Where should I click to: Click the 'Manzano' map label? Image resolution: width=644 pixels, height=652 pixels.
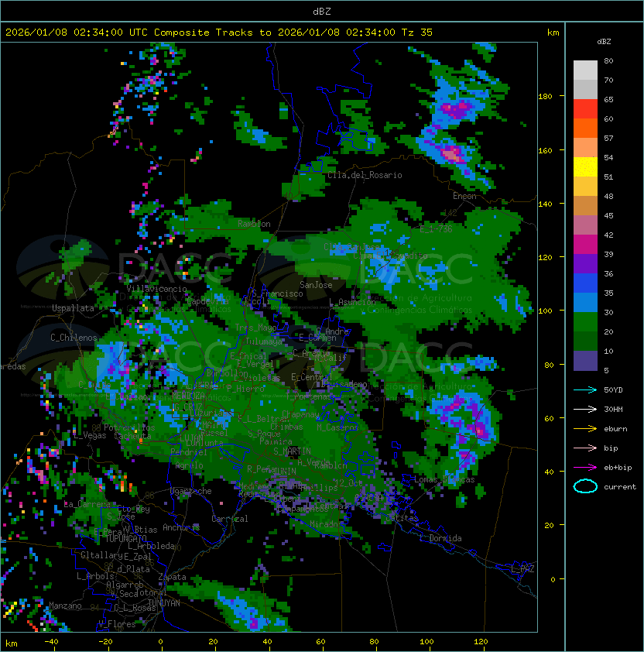click(65, 606)
